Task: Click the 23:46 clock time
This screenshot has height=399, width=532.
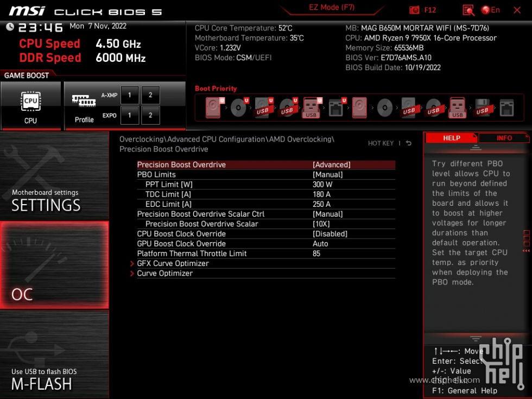Action: [x=40, y=28]
